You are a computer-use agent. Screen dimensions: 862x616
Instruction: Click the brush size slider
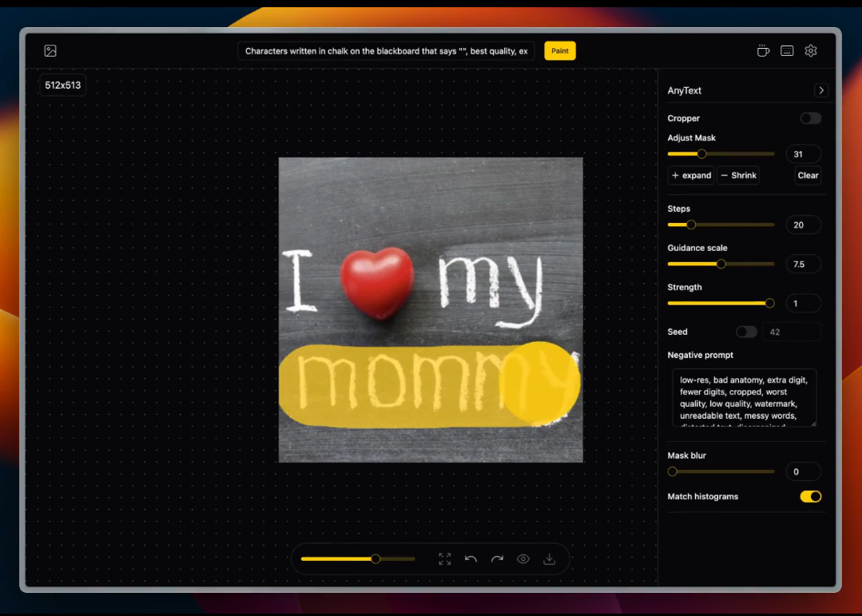357,559
